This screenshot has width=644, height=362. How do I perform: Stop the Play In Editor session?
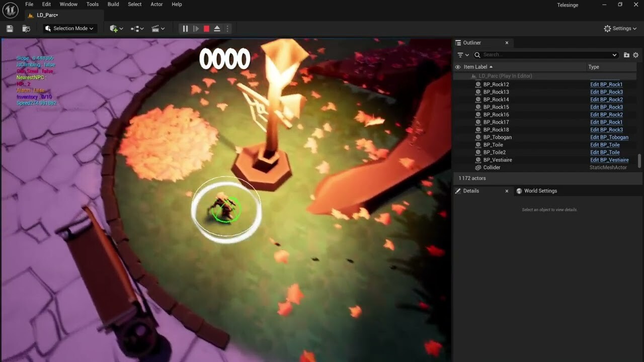[x=206, y=29]
